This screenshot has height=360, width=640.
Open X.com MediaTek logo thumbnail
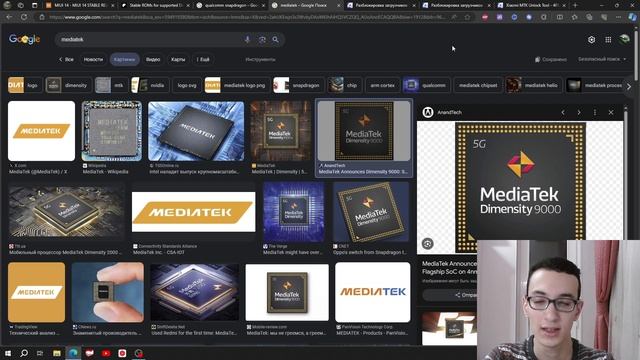41,131
